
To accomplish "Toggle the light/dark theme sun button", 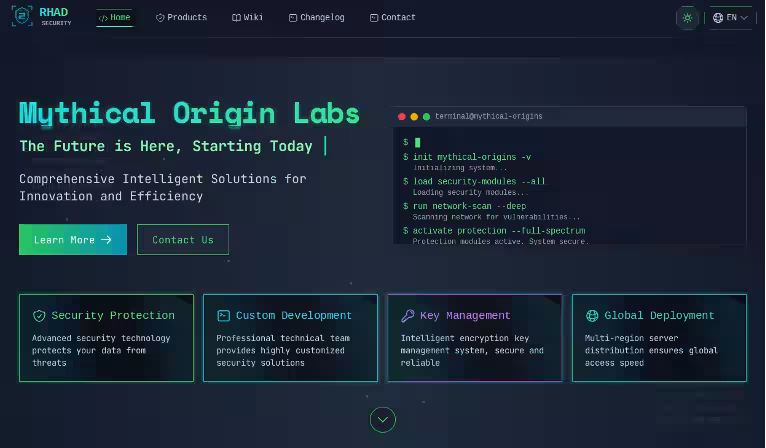I will [687, 18].
